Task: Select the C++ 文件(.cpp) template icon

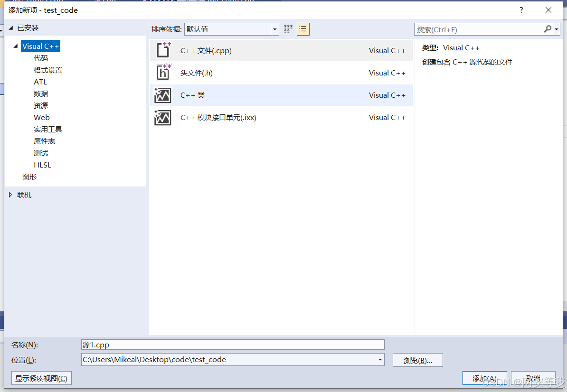Action: pos(162,50)
